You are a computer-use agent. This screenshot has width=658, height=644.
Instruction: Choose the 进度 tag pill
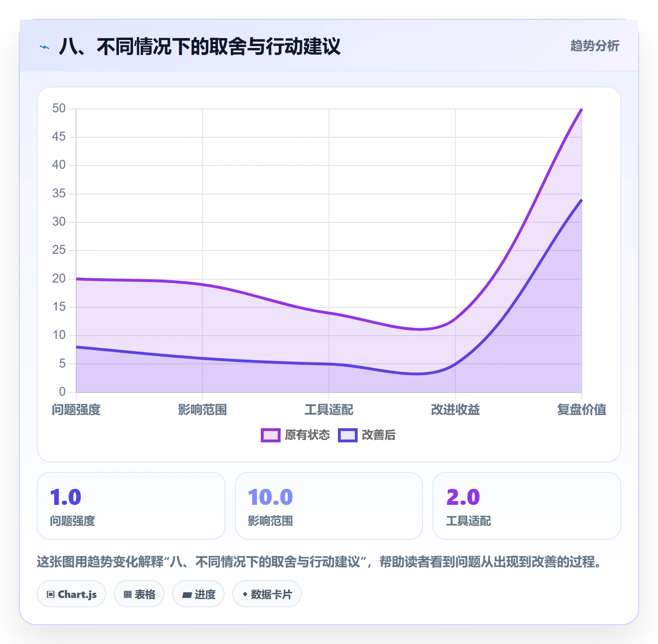click(x=198, y=594)
